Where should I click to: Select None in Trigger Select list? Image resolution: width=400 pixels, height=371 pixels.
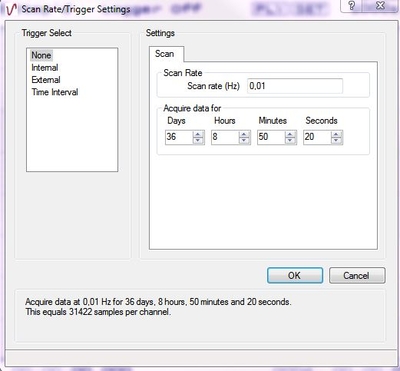click(x=41, y=55)
